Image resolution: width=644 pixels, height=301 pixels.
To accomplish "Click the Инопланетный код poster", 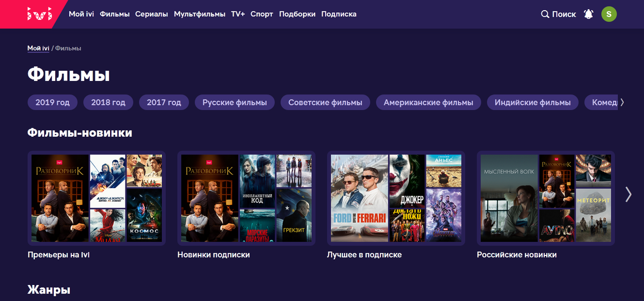I will tap(257, 181).
